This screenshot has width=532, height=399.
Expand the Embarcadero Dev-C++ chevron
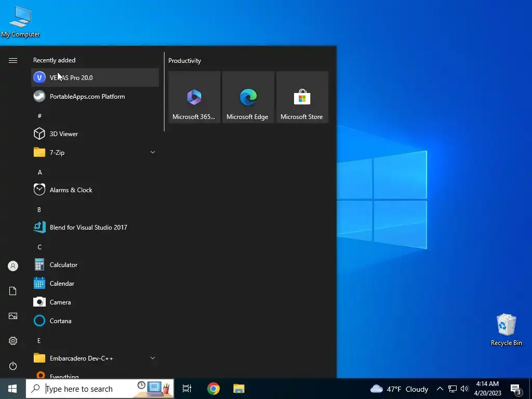(x=153, y=358)
